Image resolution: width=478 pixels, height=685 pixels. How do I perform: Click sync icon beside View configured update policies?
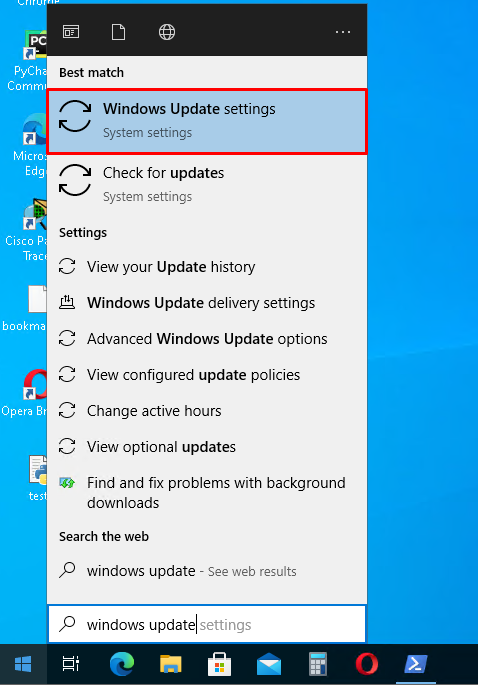coord(67,374)
